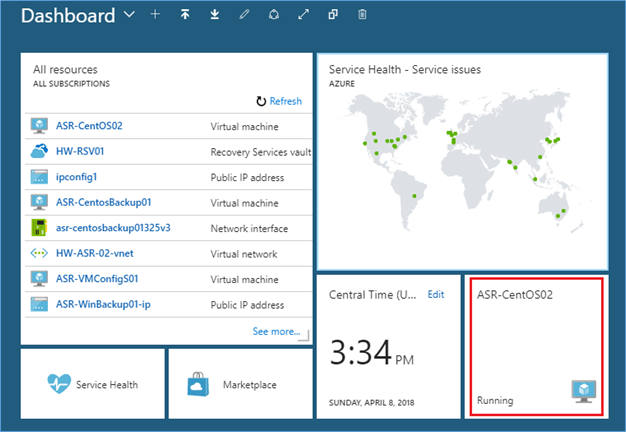This screenshot has height=432, width=626.
Task: Click the Service Health - Service issues title
Action: tap(405, 69)
